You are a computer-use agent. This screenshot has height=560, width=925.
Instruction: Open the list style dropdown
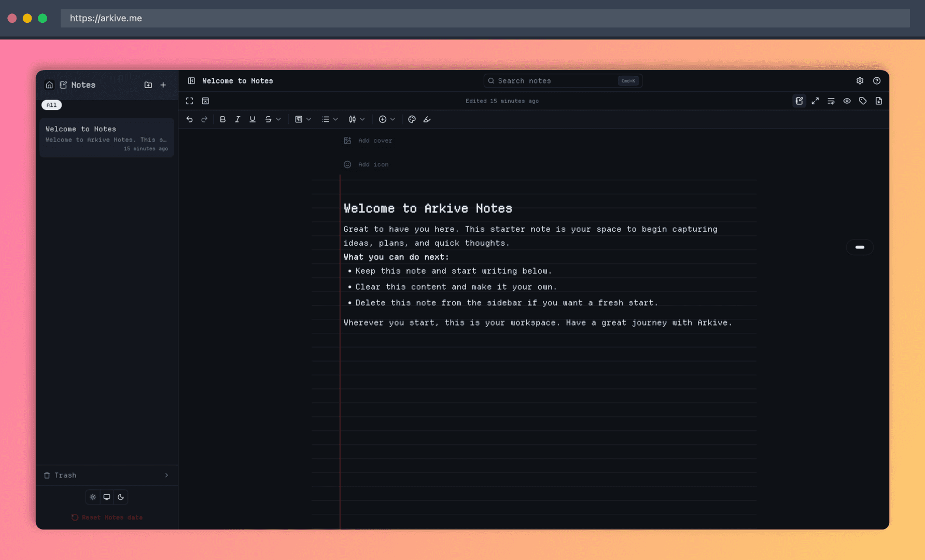pyautogui.click(x=335, y=119)
